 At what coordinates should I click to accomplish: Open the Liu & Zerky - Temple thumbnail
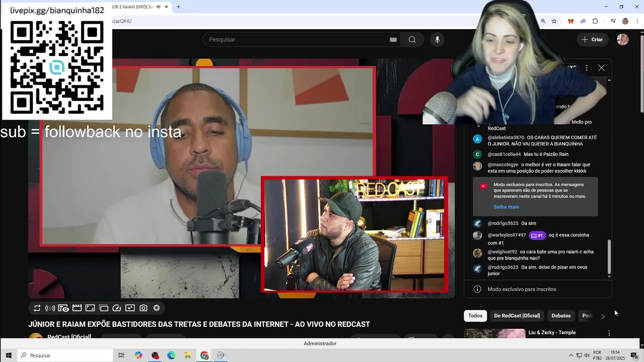click(x=495, y=333)
